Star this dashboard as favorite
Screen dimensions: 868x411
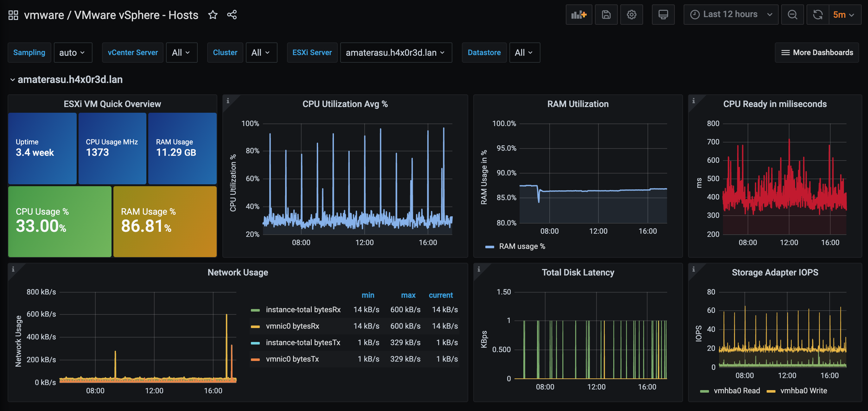pyautogui.click(x=213, y=15)
